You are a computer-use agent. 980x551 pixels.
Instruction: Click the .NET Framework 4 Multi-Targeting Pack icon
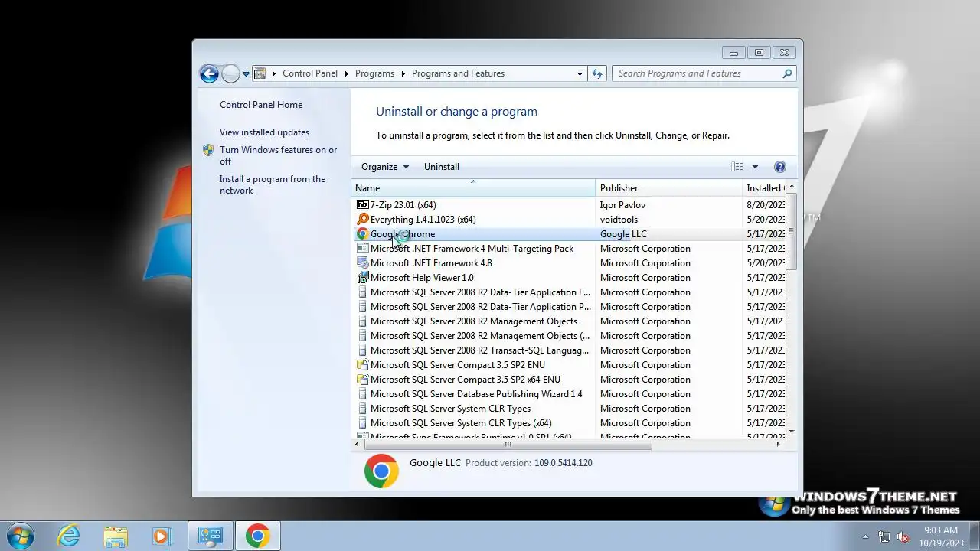pyautogui.click(x=363, y=249)
